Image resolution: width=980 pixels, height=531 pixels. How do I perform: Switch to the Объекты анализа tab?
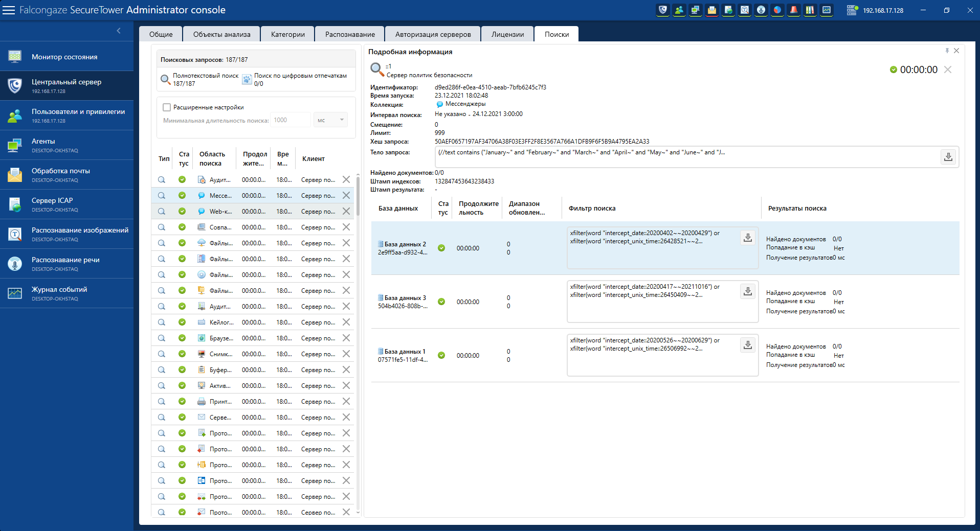click(x=221, y=34)
